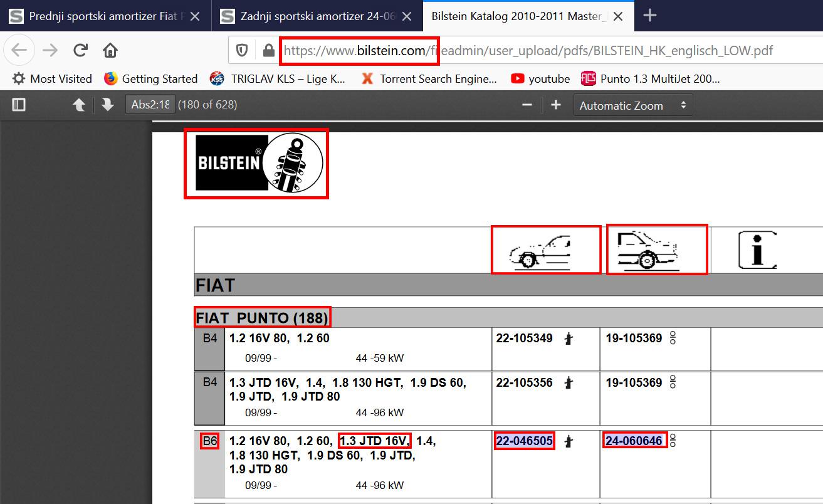Screen dimensions: 823x504
Task: Zoom out of the PDF
Action: [527, 105]
